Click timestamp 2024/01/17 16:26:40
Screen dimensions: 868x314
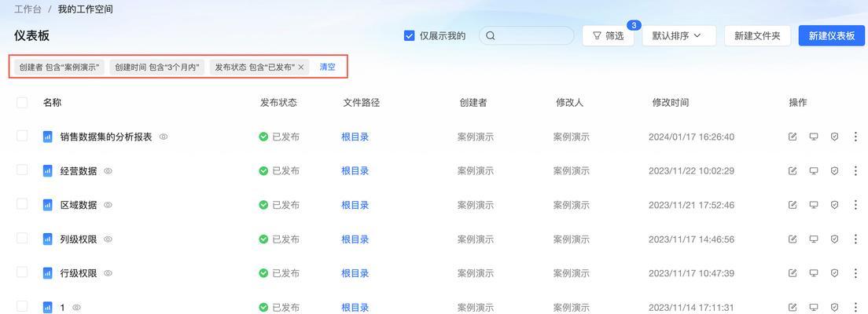point(691,137)
